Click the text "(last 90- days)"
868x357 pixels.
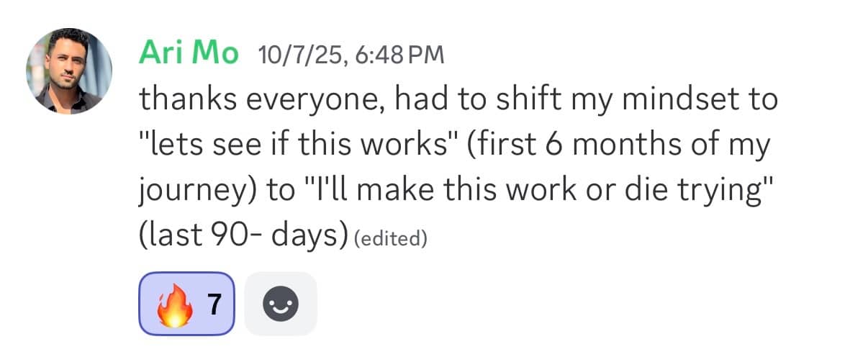click(243, 236)
